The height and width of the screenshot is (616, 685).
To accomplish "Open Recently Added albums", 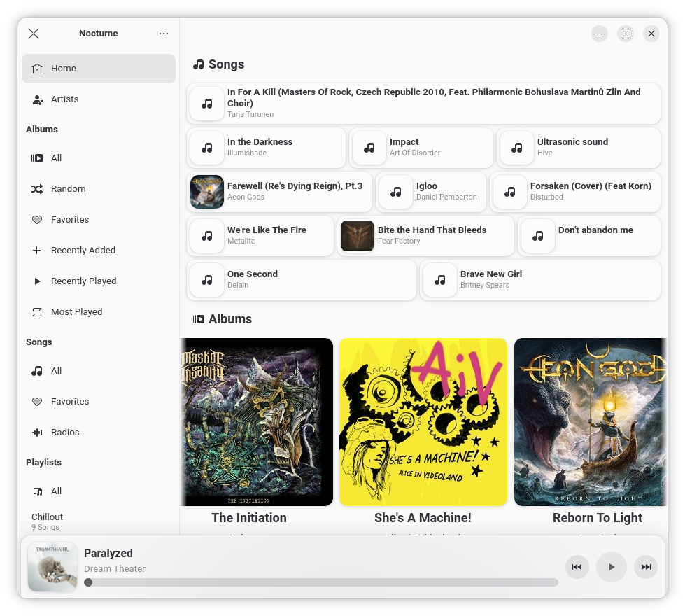I will tap(99, 250).
